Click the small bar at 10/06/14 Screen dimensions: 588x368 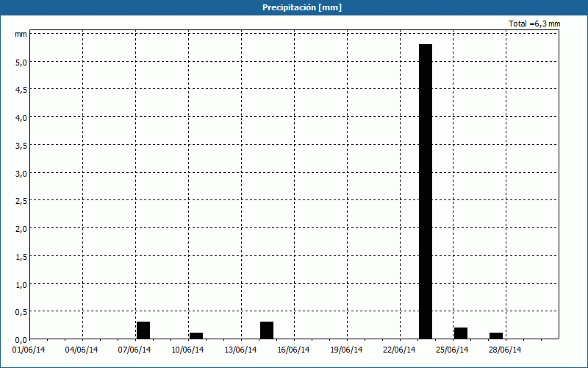(x=196, y=336)
